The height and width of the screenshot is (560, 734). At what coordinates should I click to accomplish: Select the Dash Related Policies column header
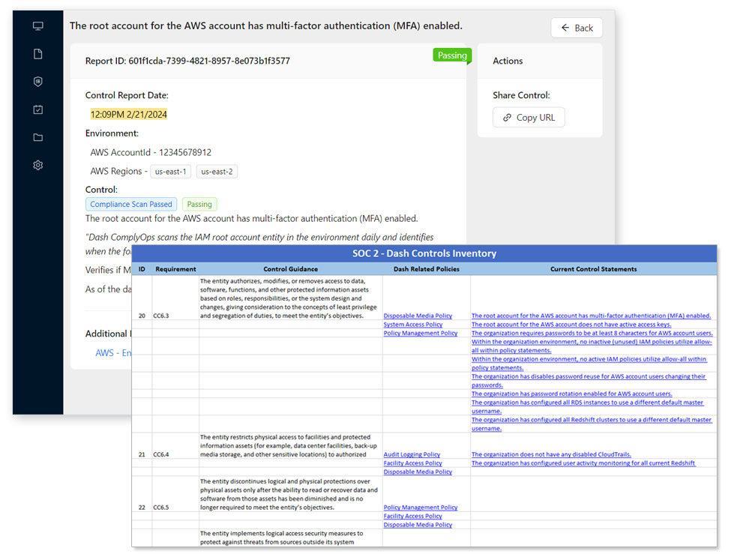427,269
